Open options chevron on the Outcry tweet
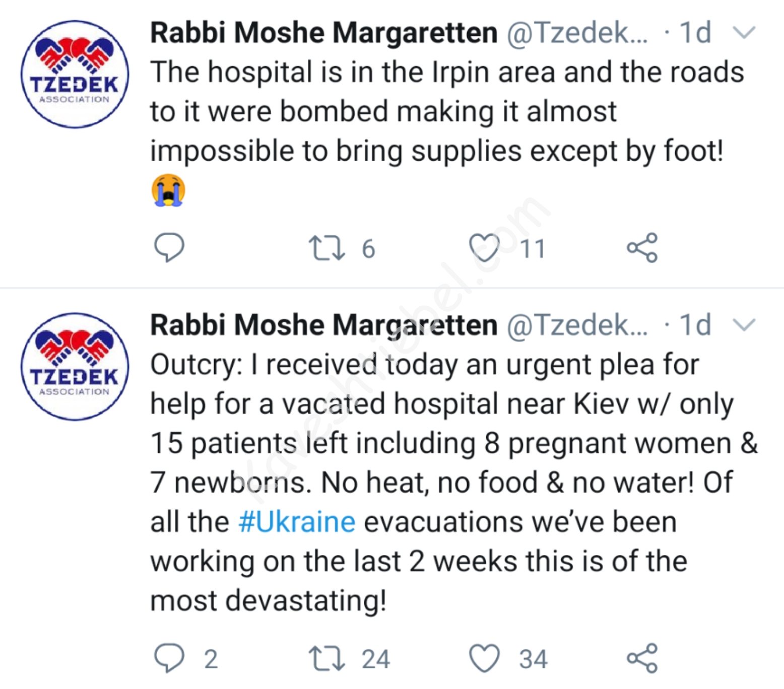The width and height of the screenshot is (784, 689). (x=744, y=325)
